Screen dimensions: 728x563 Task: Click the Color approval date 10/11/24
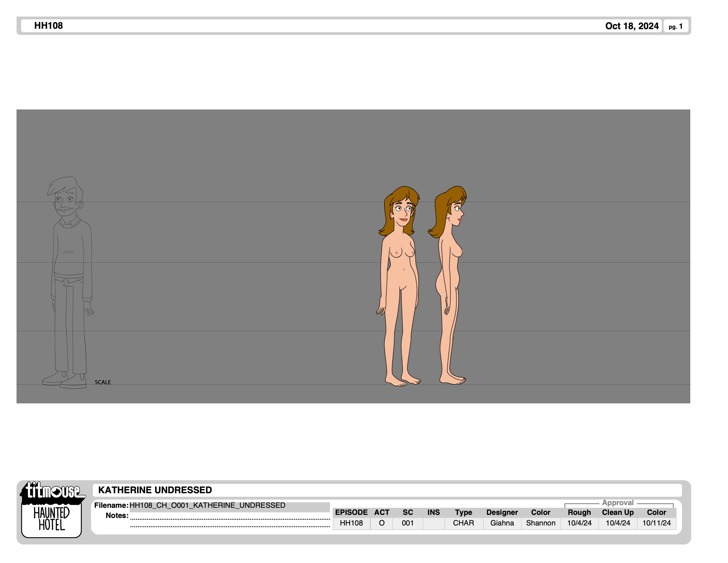pos(656,523)
